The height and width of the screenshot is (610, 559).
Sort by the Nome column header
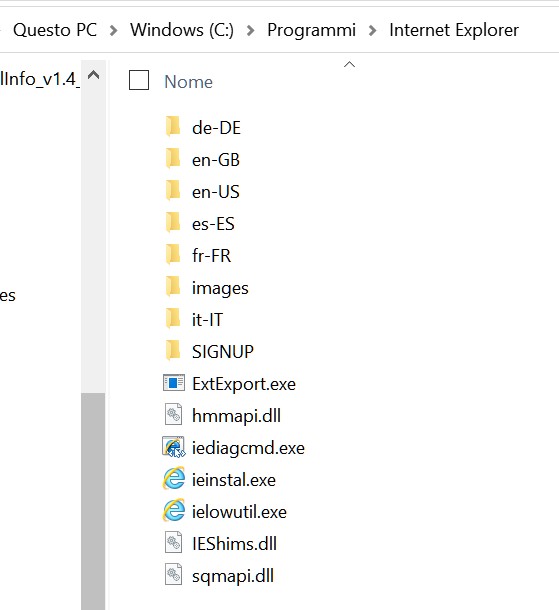pos(188,82)
